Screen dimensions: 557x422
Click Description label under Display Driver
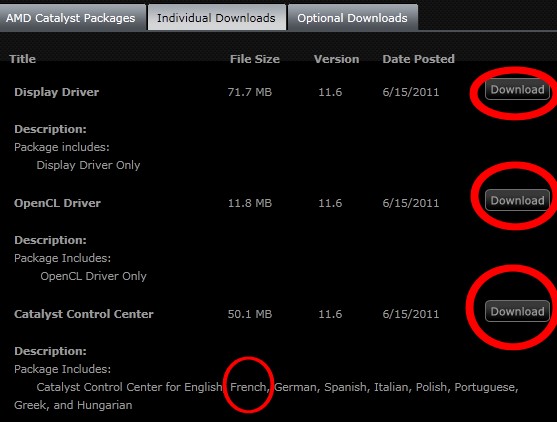click(50, 129)
